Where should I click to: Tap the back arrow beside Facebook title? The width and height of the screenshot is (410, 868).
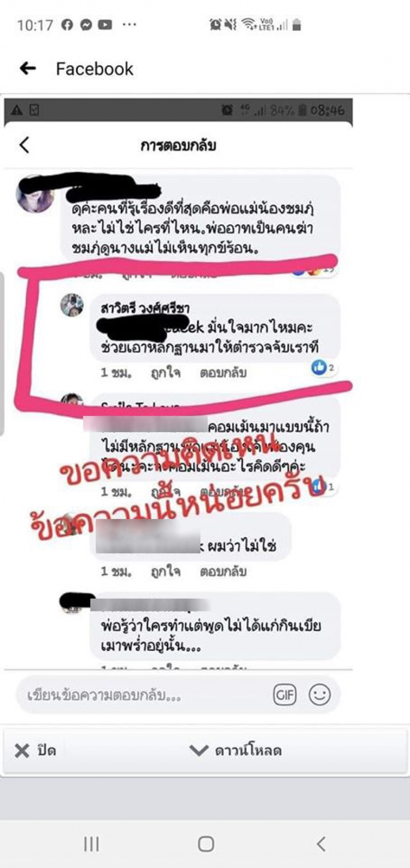tap(28, 68)
